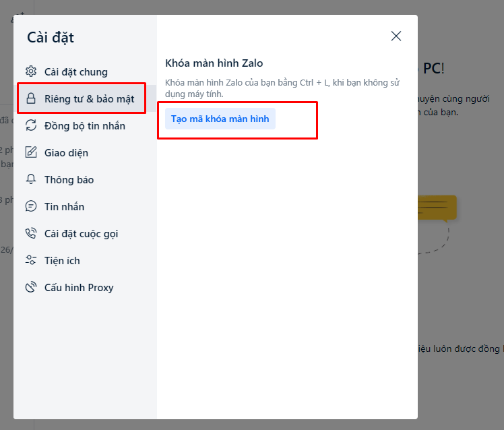Screen dimensions: 504x430
Task: Click the padlock icon for Riêng tư & bảo mật
Action: coord(31,99)
